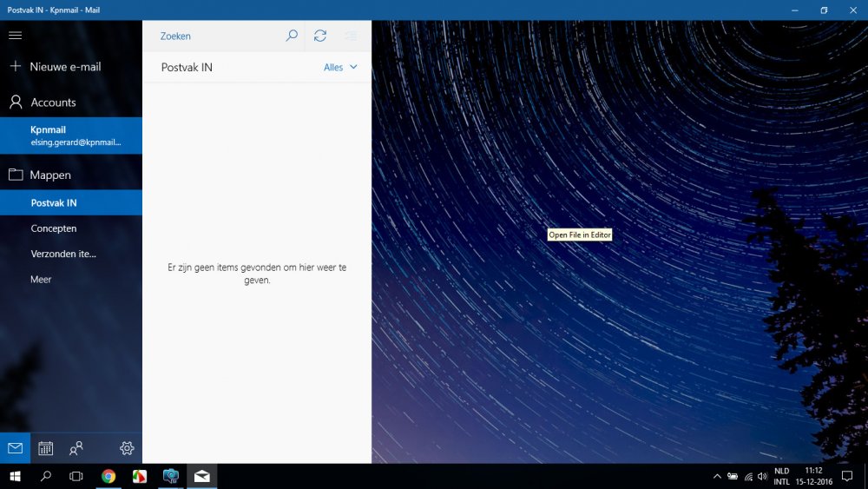Sync mailbox with the refresh icon
Viewport: 868px width, 489px height.
pyautogui.click(x=320, y=36)
